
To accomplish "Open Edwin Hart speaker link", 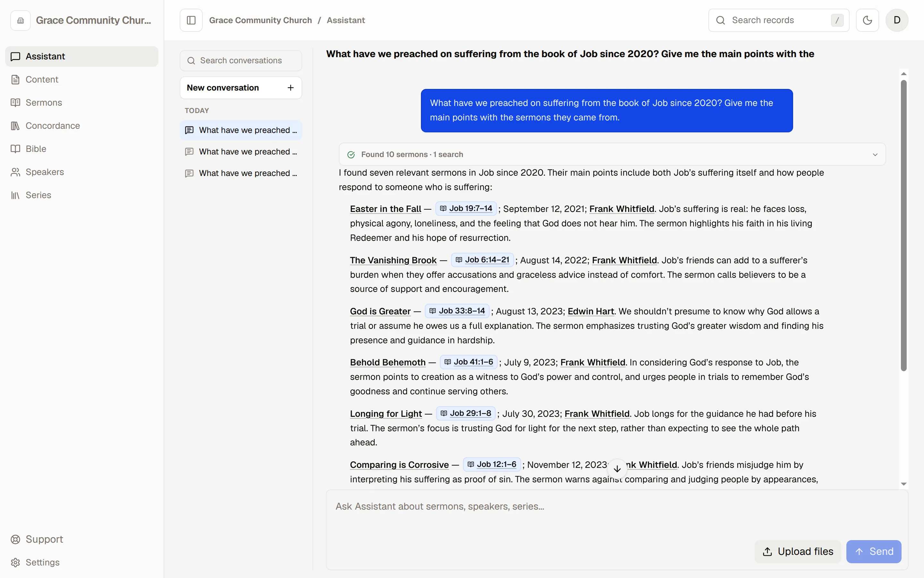I will 591,311.
